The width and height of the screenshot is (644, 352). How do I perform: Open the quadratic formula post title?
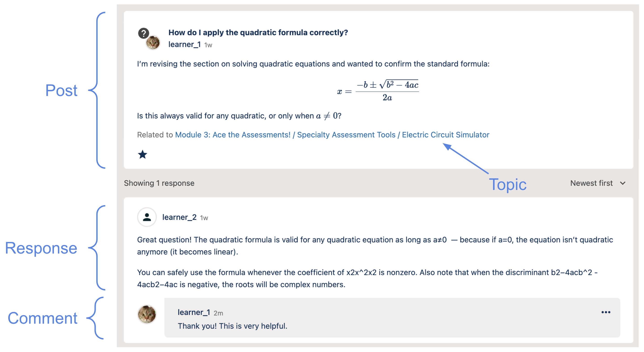pyautogui.click(x=258, y=33)
